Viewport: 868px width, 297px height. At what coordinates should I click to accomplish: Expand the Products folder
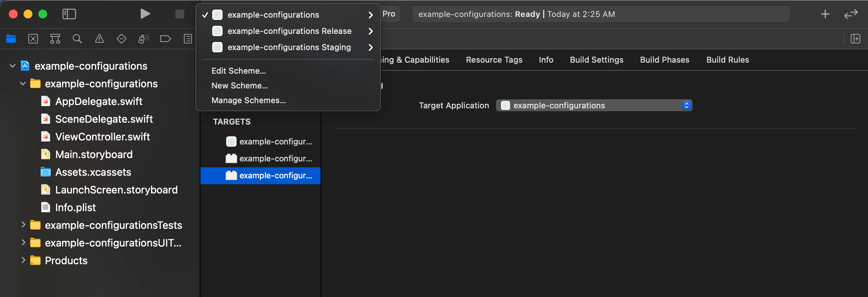(x=23, y=260)
